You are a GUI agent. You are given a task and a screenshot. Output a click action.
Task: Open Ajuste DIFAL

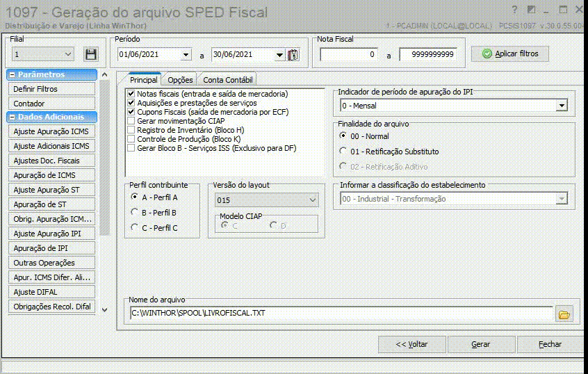pos(51,292)
